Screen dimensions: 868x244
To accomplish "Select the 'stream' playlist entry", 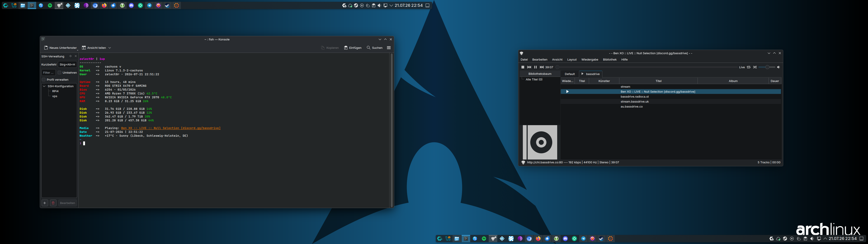I will [x=670, y=87].
